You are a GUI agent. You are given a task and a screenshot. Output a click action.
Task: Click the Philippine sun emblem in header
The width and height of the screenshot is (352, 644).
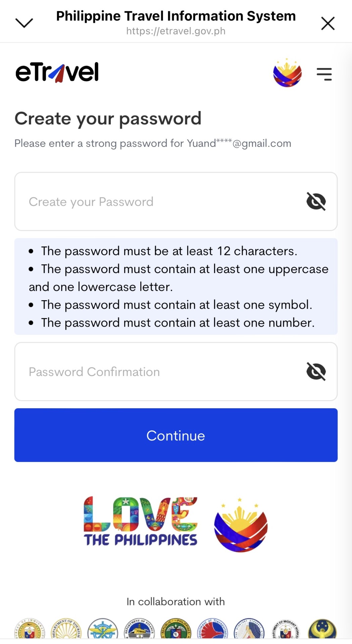pos(287,73)
